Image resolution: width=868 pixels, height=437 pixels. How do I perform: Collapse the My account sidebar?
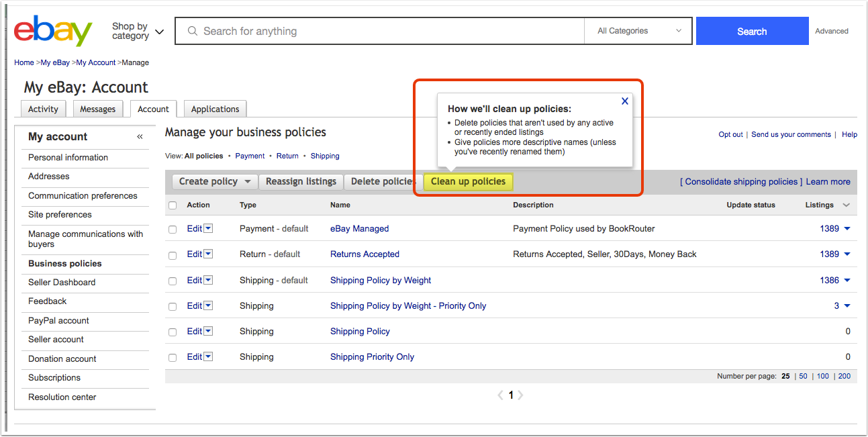coord(140,137)
